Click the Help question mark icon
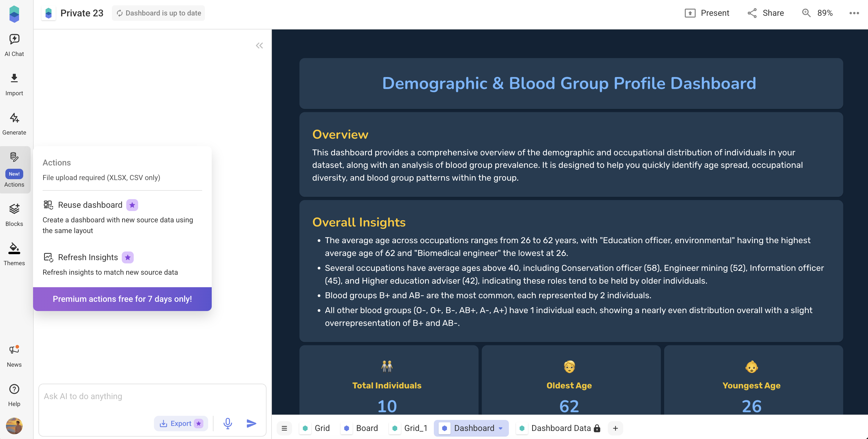868x439 pixels. point(14,389)
